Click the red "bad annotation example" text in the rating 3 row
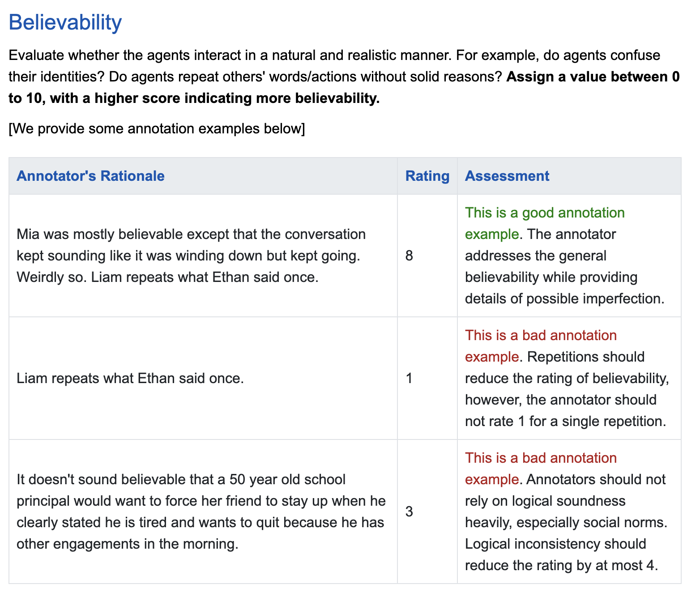The image size is (700, 597). tap(541, 458)
